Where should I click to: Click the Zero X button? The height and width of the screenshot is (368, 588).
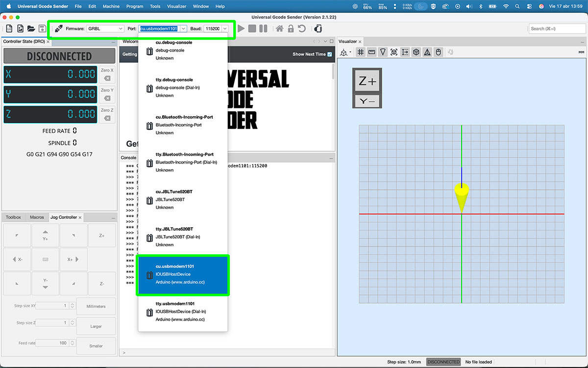(x=107, y=74)
